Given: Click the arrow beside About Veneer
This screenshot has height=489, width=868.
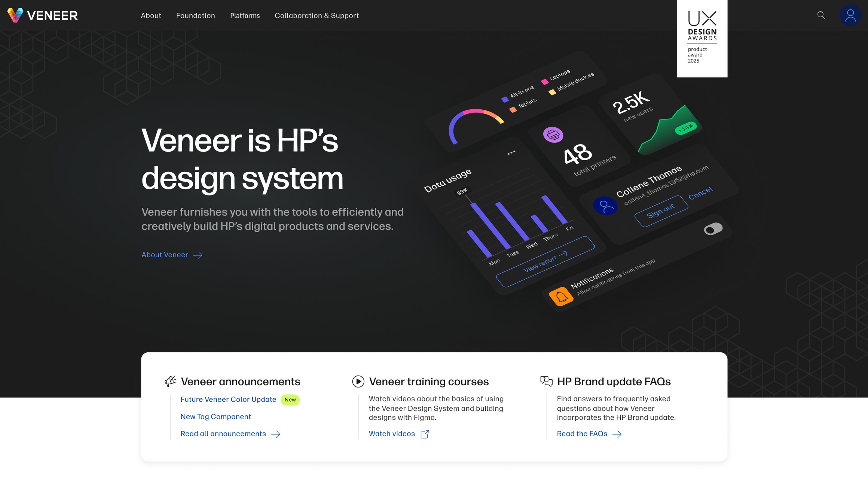Looking at the screenshot, I should click(198, 255).
